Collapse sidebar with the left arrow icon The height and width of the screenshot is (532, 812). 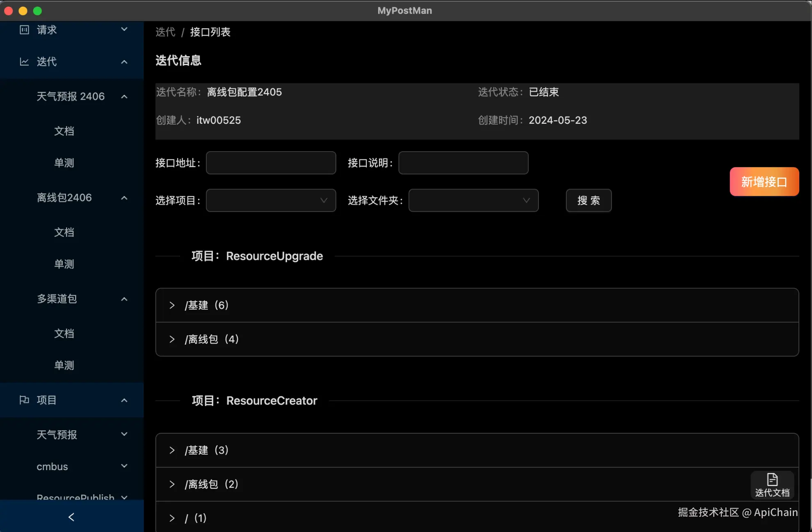(71, 517)
